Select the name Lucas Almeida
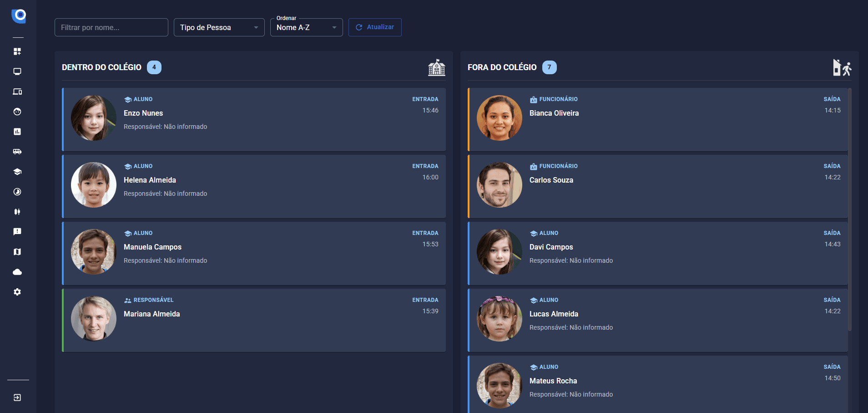Image resolution: width=868 pixels, height=413 pixels. (554, 314)
